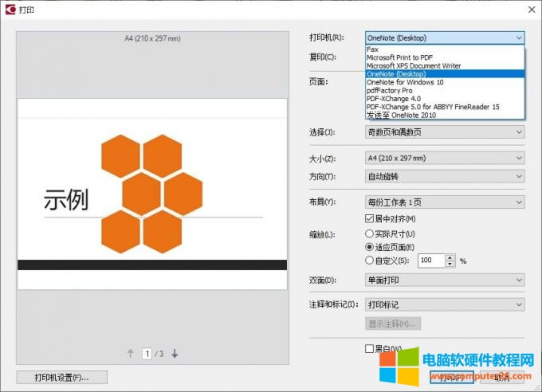Click the app logo in title bar
Viewport: 542px width, 392px height.
tap(9, 9)
